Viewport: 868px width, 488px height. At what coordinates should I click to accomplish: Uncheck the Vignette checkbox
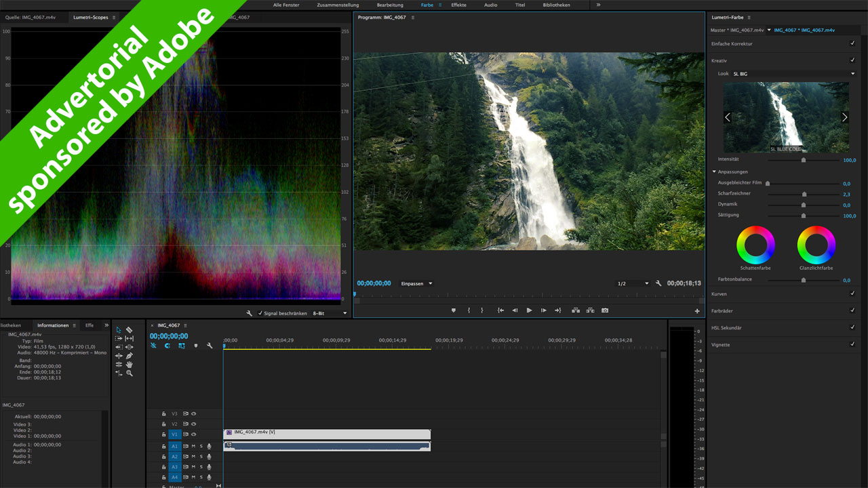pyautogui.click(x=852, y=344)
